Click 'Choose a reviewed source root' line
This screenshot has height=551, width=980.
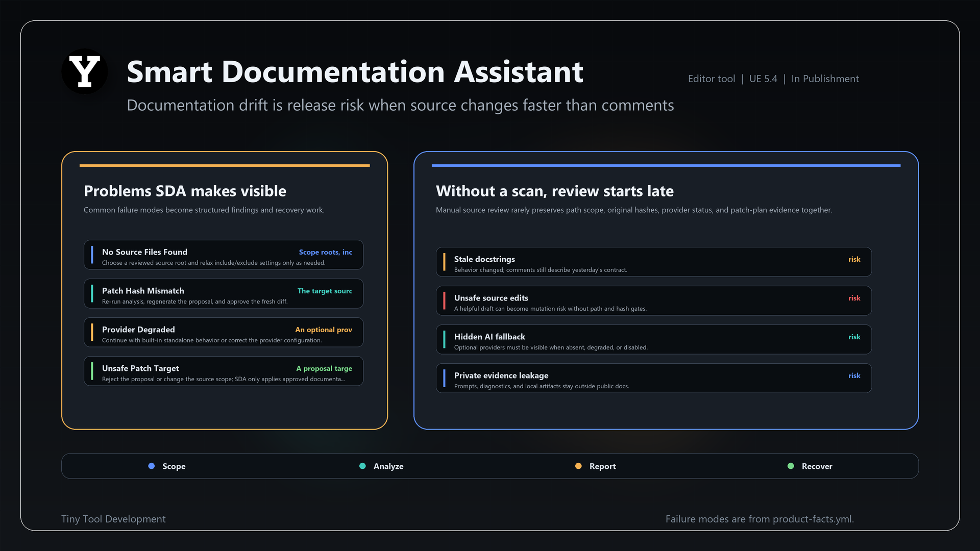(x=213, y=263)
